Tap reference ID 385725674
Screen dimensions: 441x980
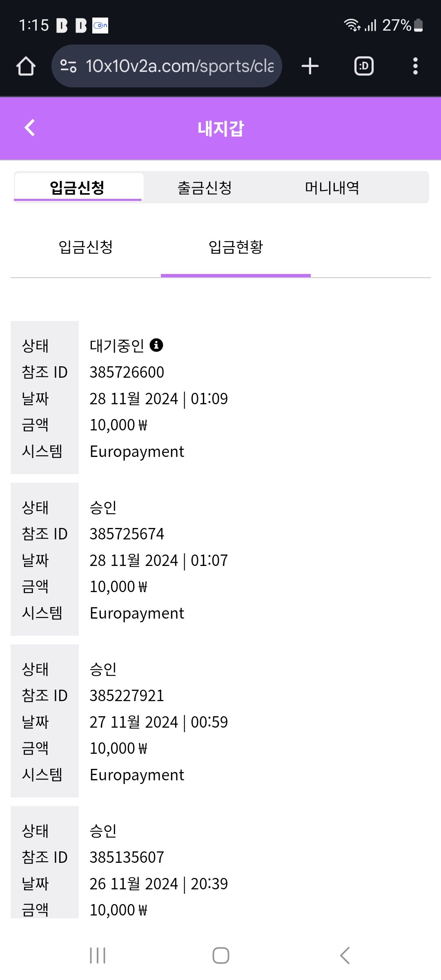coord(127,534)
